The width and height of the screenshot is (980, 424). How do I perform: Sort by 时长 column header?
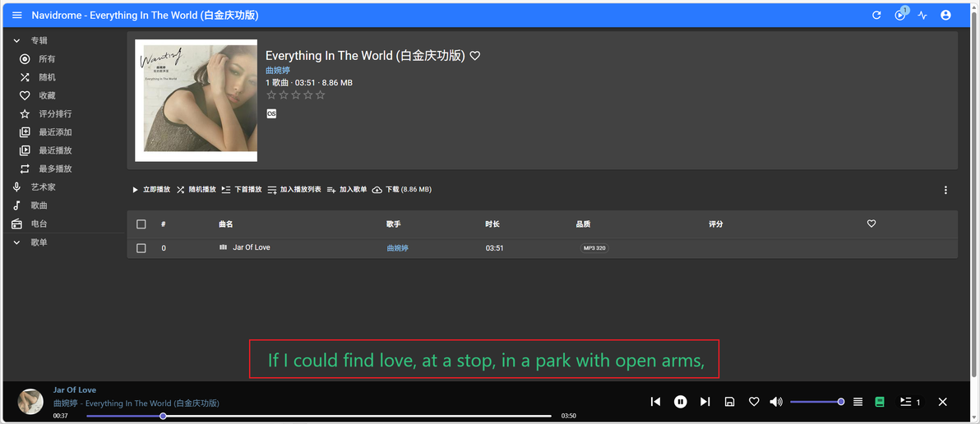pos(492,224)
